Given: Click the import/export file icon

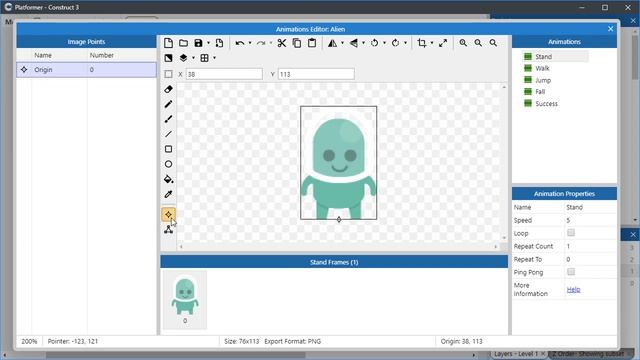Looking at the screenshot, I should click(x=219, y=43).
